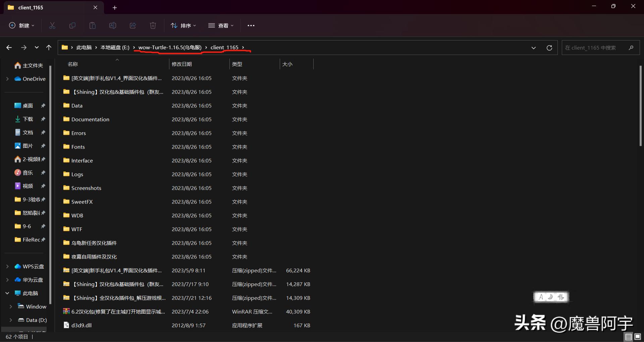Click the Paste clipboard icon
This screenshot has height=342, width=644.
pyautogui.click(x=93, y=25)
